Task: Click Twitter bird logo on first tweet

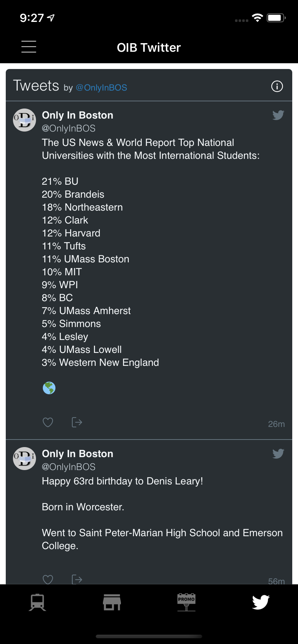Action: click(x=278, y=115)
